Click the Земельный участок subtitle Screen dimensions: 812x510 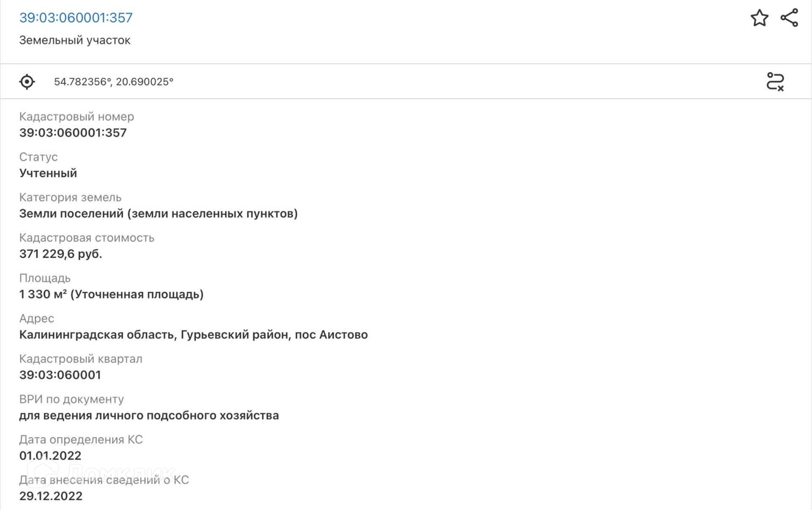click(x=75, y=40)
